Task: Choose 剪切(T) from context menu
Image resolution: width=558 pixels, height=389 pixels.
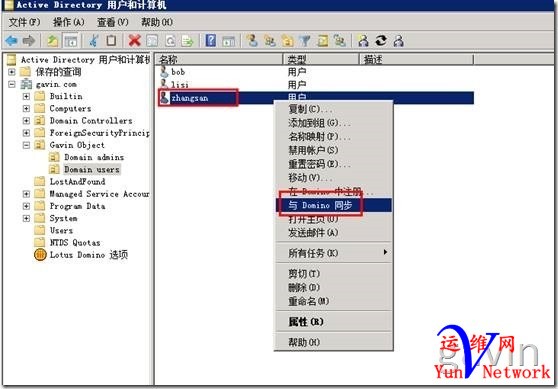Action: pos(334,273)
